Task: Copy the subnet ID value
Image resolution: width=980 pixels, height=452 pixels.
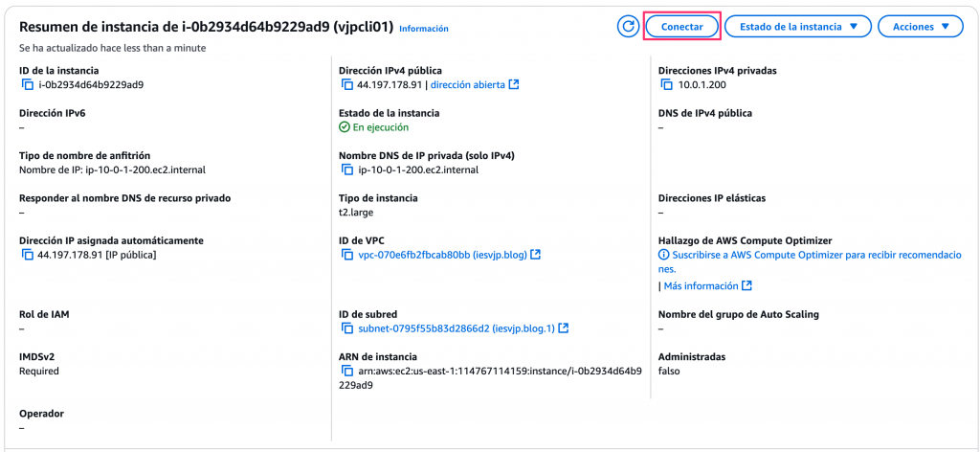Action: coord(347,328)
